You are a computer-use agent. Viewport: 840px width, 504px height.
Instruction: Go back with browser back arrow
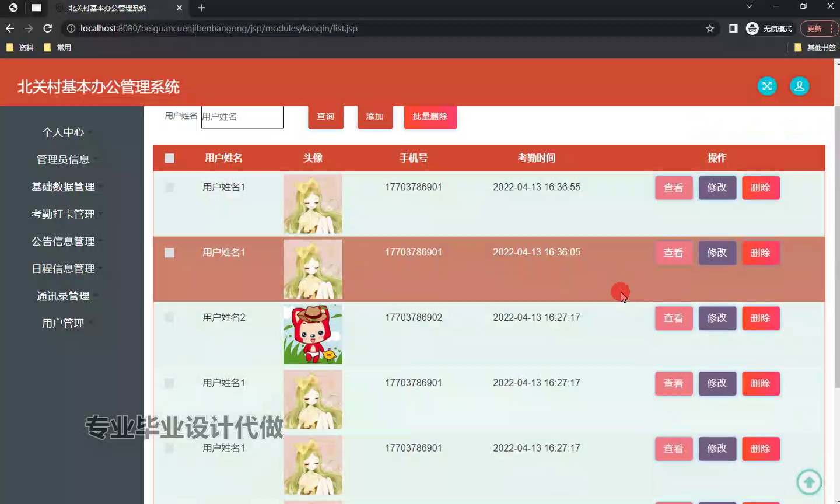(10, 29)
